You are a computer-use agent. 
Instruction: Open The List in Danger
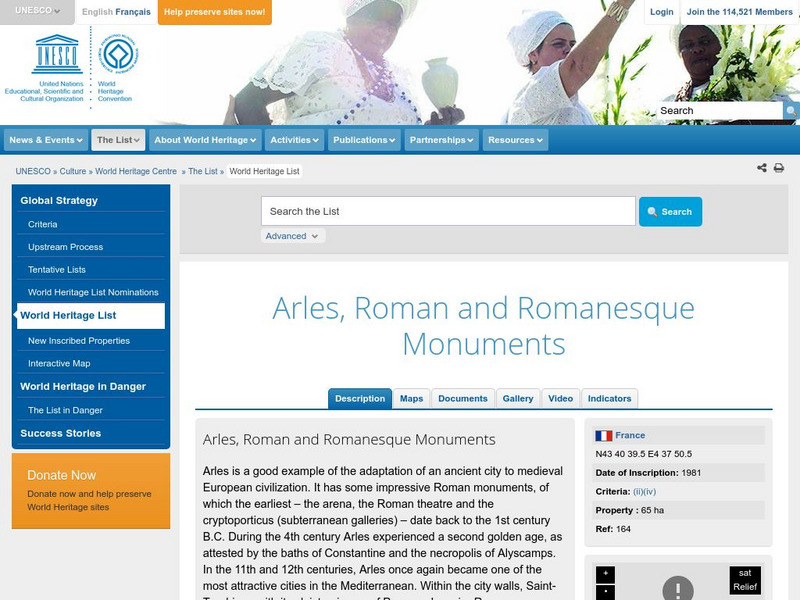(65, 410)
